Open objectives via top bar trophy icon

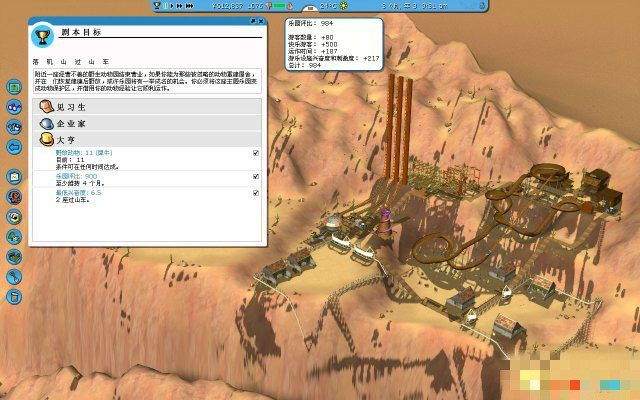(x=157, y=6)
